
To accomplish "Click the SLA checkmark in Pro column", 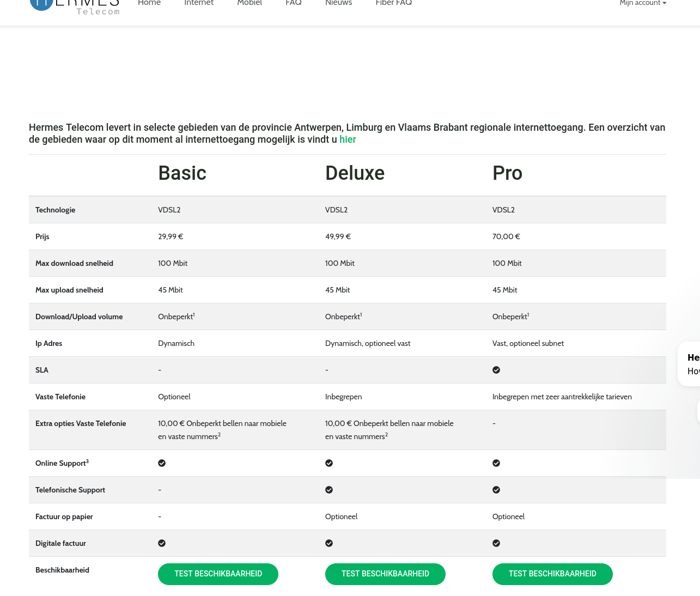I will point(496,370).
